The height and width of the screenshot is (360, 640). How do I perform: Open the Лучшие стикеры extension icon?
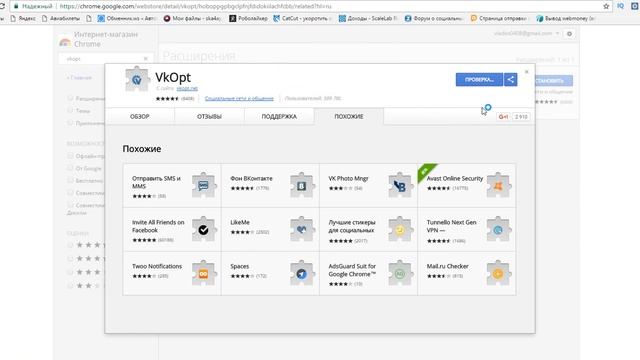(400, 229)
